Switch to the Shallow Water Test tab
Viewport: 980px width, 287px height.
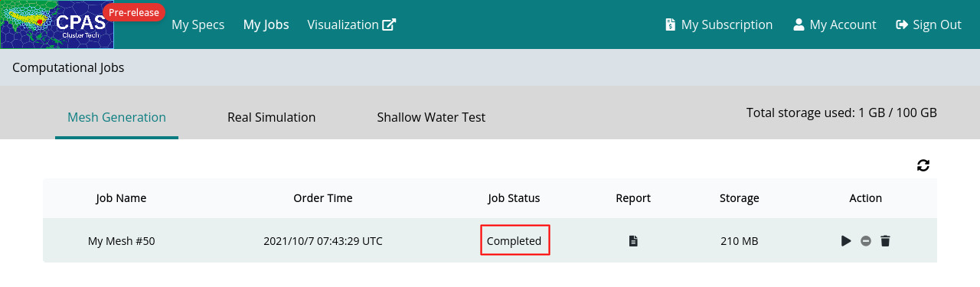coord(431,117)
